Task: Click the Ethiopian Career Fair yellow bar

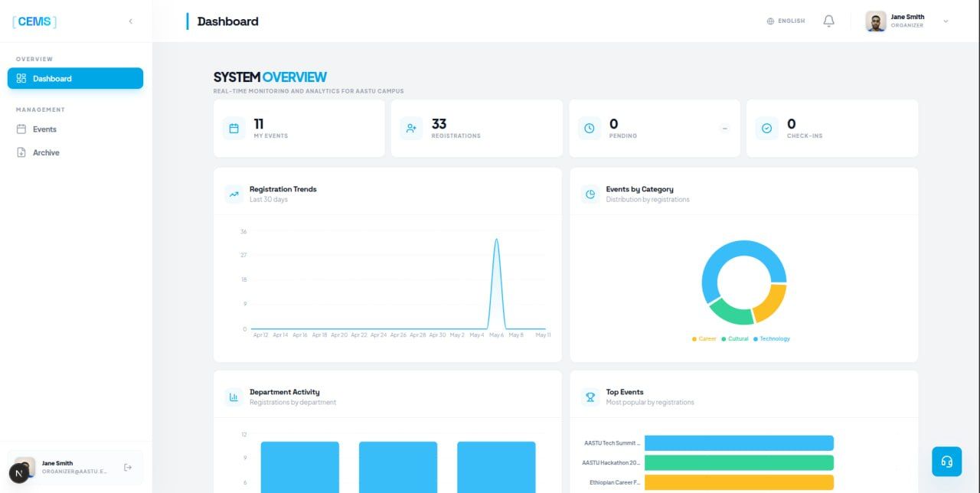Action: 739,482
